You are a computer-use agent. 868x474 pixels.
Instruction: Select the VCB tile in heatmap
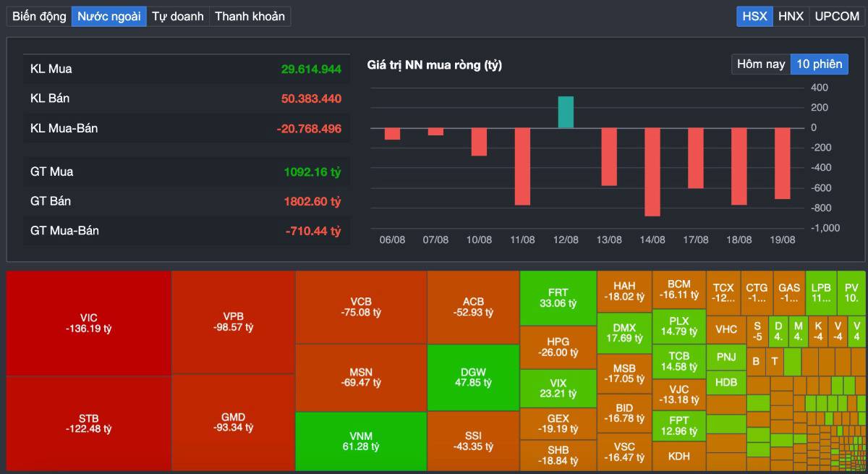[x=361, y=307]
